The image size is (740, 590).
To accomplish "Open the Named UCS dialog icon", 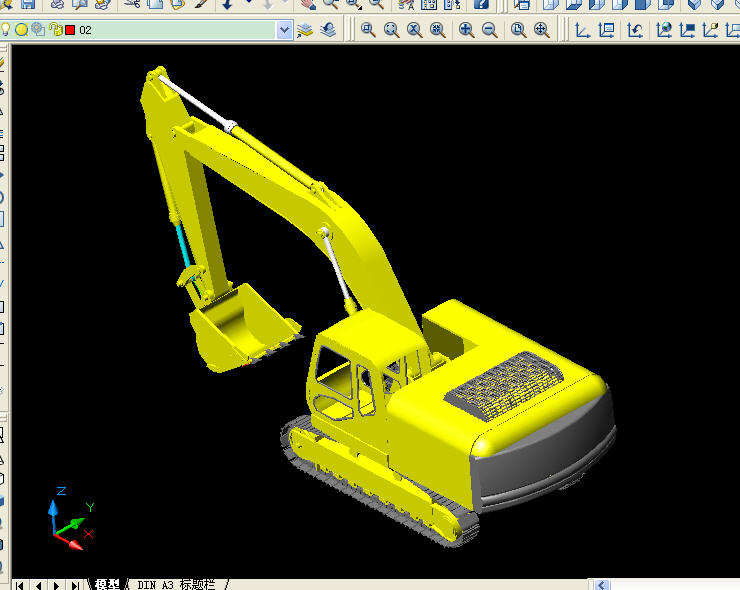I will (606, 30).
